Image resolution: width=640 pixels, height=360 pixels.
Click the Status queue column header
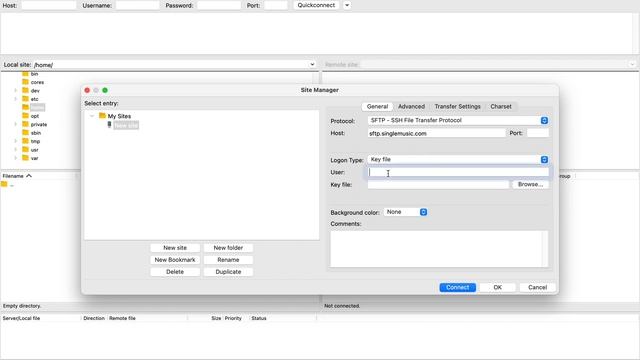(x=259, y=318)
